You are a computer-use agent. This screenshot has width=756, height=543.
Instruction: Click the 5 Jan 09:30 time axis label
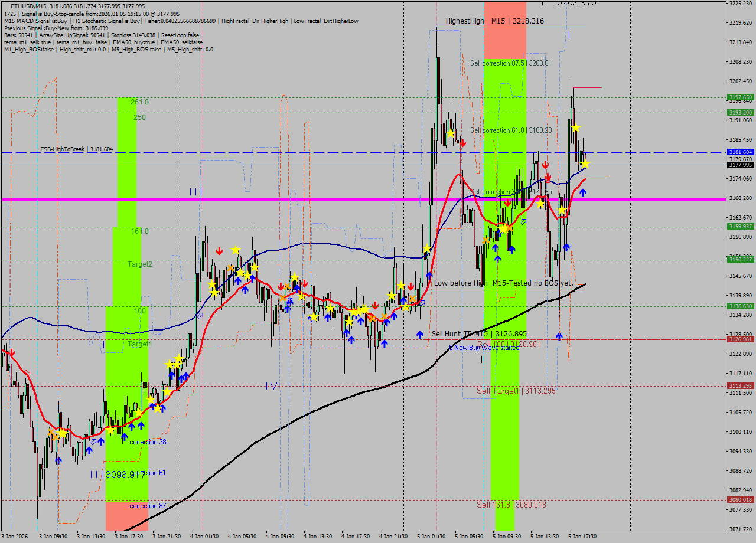[507, 537]
